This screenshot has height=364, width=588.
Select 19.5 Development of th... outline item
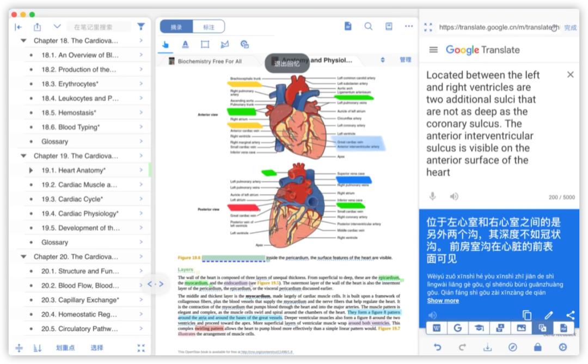coord(81,228)
